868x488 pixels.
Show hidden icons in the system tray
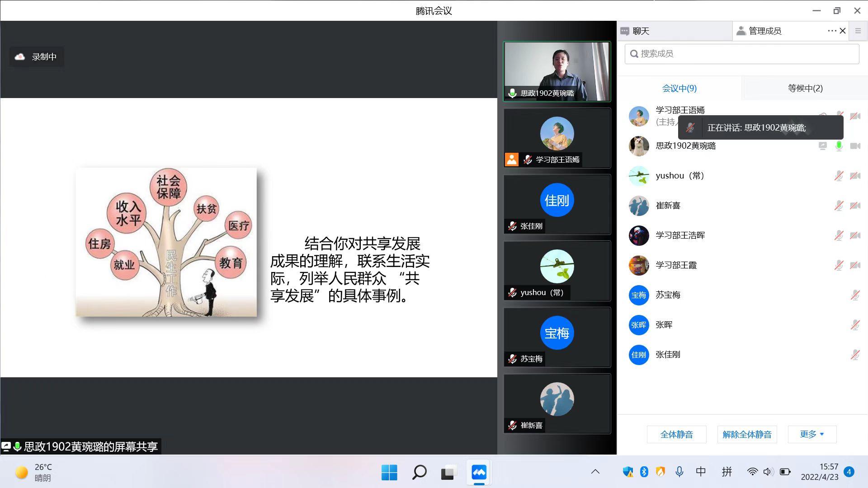coord(595,472)
